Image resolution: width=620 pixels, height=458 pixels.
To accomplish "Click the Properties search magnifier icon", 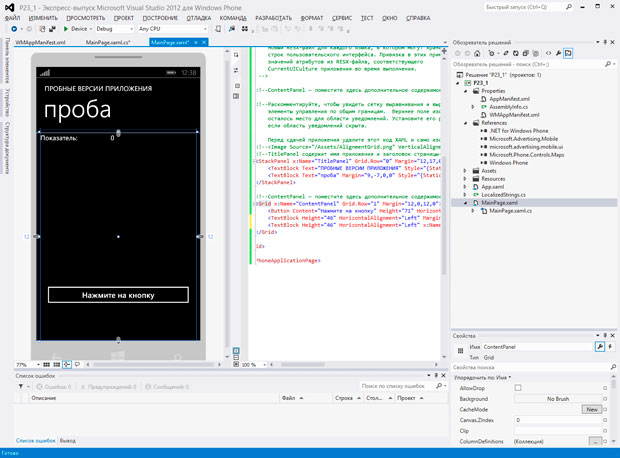I will tap(613, 367).
